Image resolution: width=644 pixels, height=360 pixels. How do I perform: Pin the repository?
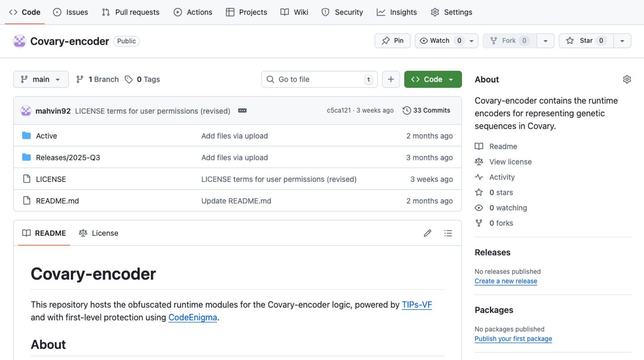point(392,41)
